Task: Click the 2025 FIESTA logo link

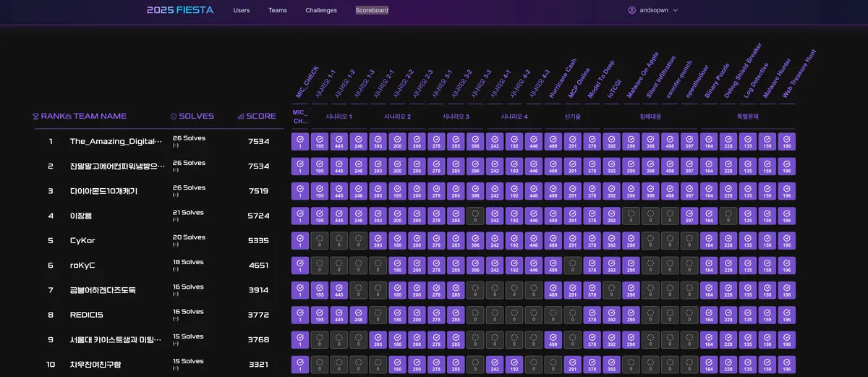Action: click(180, 10)
